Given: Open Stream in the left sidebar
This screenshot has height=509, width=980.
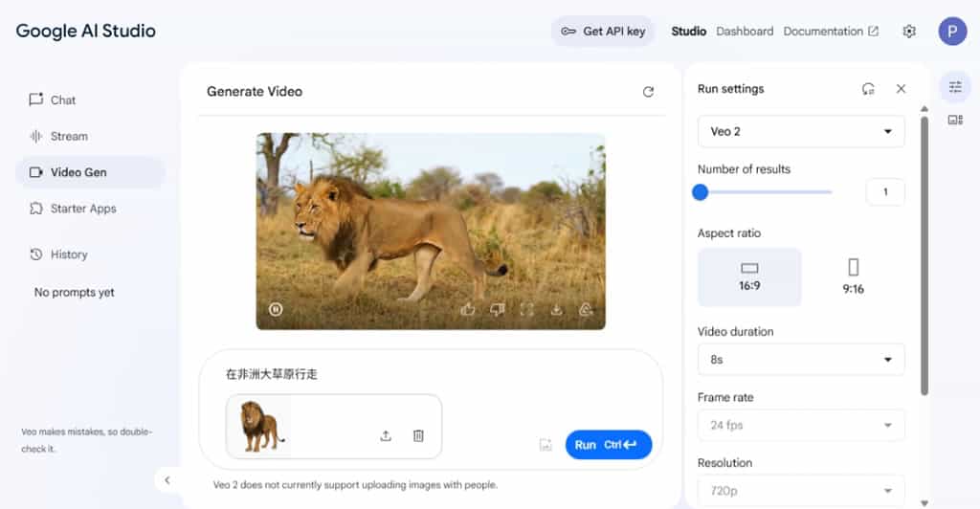Looking at the screenshot, I should 69,136.
